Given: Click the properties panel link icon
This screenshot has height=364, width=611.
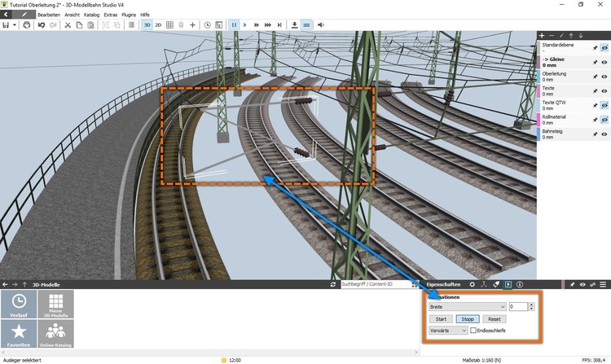Looking at the screenshot, I should click(x=593, y=284).
